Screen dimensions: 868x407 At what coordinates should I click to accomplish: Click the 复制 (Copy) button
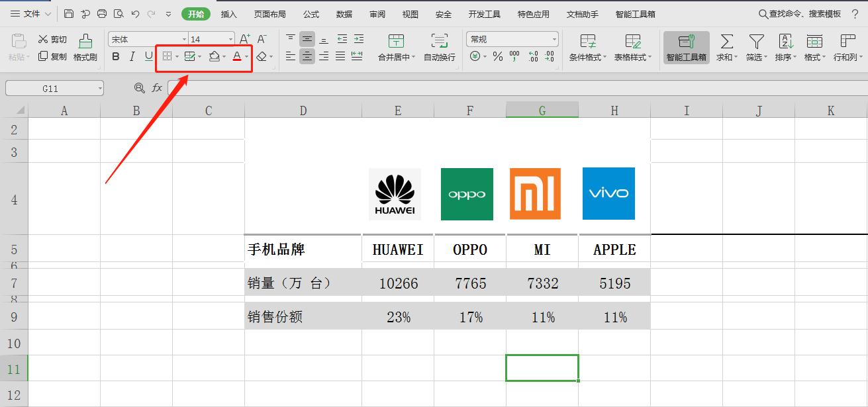[52, 57]
